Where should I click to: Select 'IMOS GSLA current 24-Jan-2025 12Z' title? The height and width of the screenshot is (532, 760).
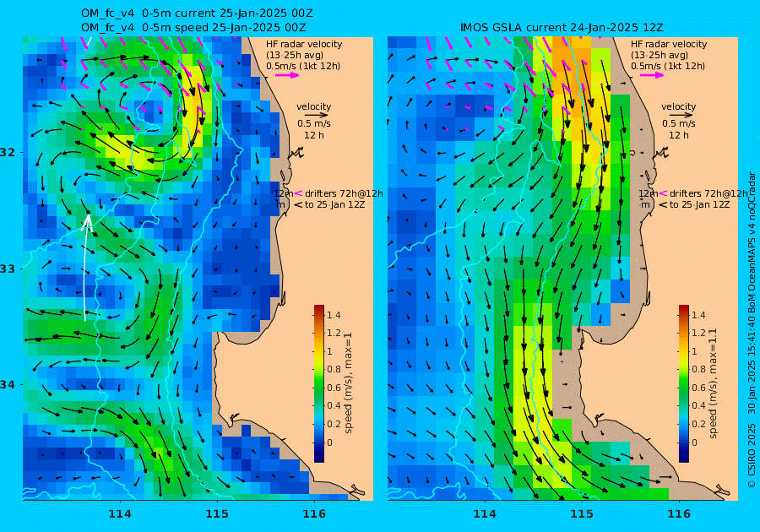click(x=562, y=28)
